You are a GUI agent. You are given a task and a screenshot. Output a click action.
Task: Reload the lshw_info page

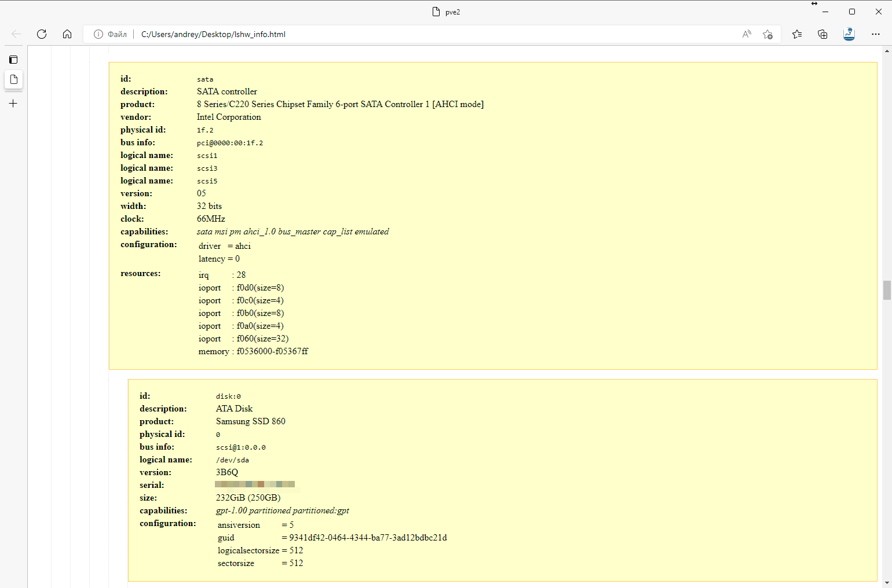pyautogui.click(x=42, y=34)
